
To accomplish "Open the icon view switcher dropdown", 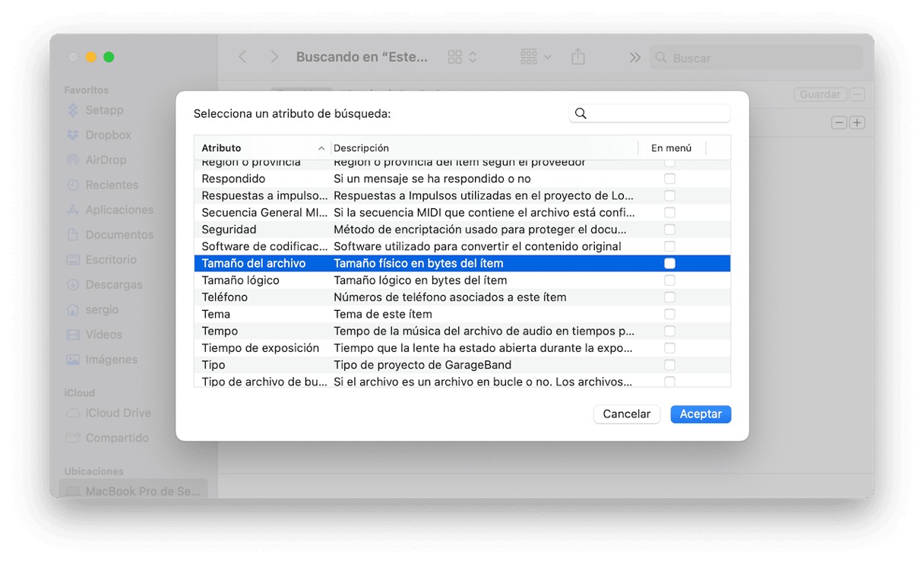I will pos(462,57).
